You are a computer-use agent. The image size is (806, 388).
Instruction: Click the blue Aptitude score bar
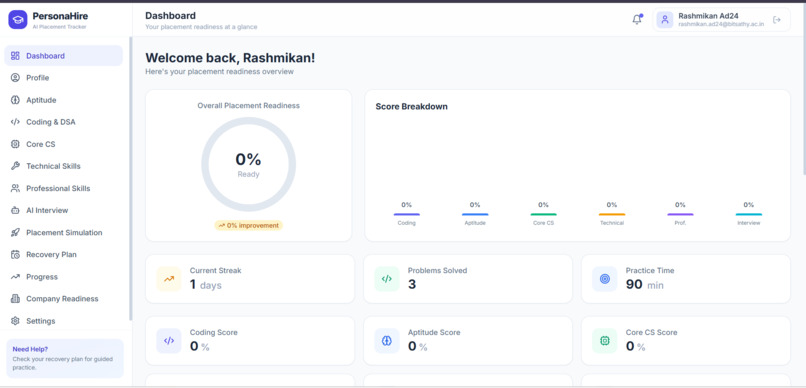point(475,214)
